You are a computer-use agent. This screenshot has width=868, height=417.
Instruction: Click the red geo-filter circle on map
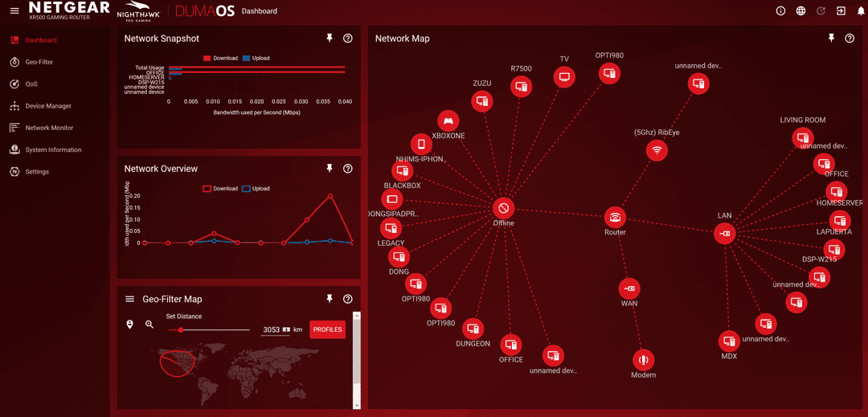(177, 363)
